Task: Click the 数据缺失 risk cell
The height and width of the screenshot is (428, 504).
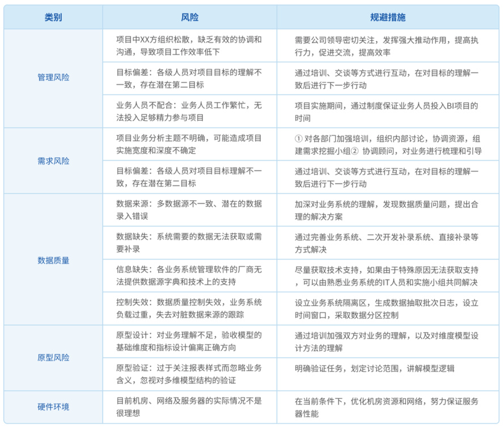Action: (190, 243)
